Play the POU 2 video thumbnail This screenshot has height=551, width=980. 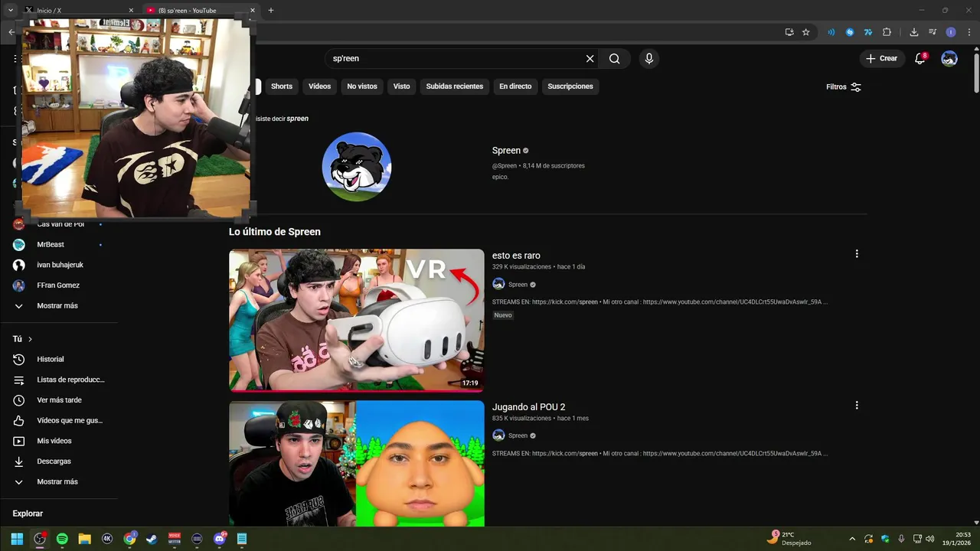[357, 463]
